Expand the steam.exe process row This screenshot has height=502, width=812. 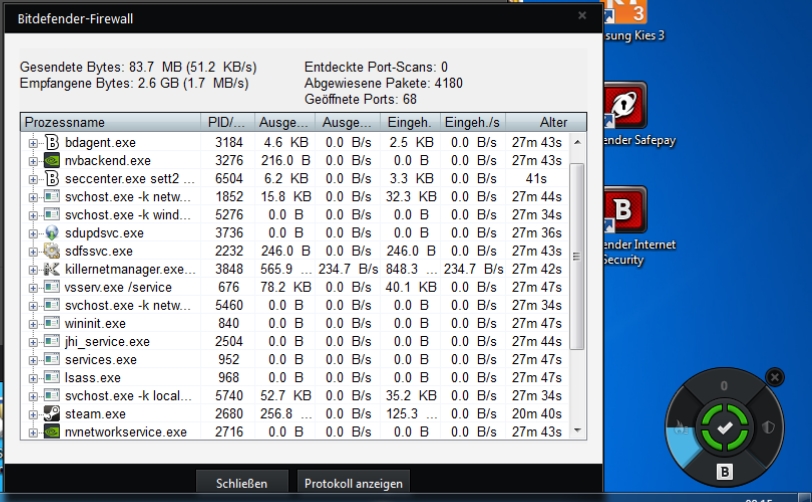point(33,414)
